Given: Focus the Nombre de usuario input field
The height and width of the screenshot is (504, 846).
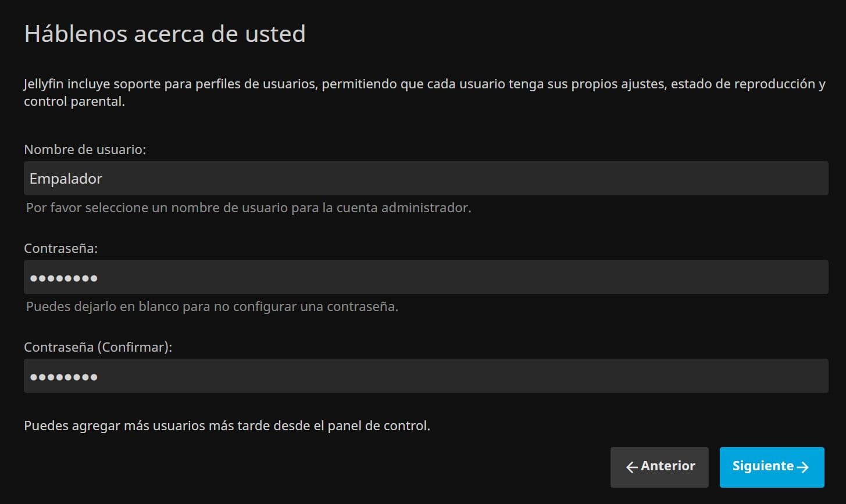Looking at the screenshot, I should click(426, 178).
